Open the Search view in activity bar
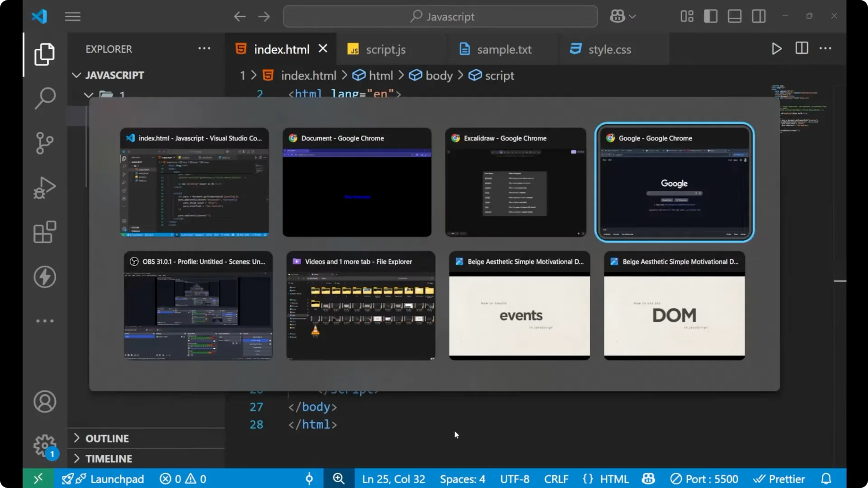The height and width of the screenshot is (488, 868). (x=45, y=98)
